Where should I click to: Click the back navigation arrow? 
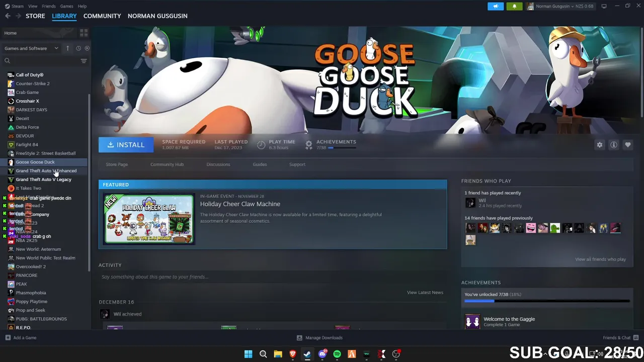point(8,16)
